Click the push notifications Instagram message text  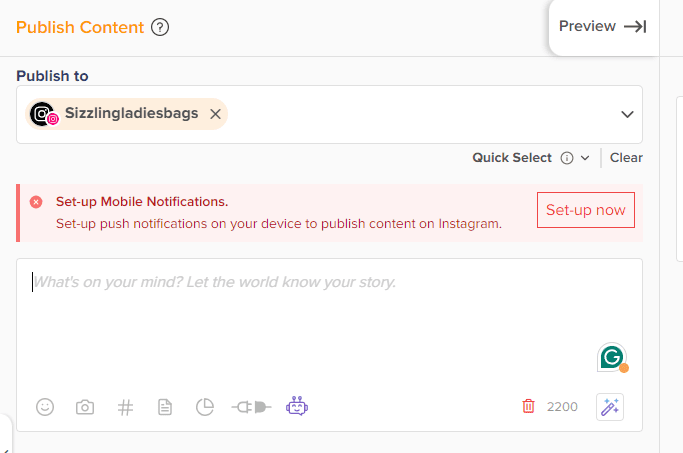pos(279,224)
